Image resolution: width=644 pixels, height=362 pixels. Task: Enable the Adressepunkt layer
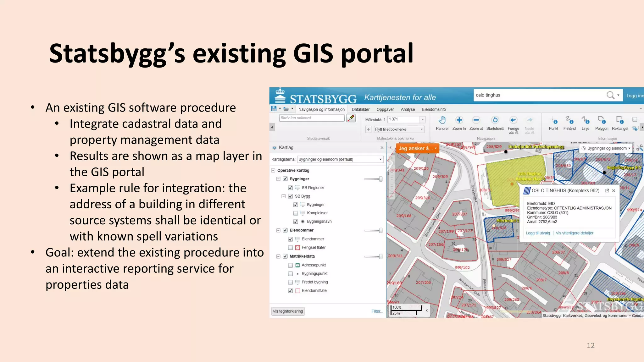290,265
